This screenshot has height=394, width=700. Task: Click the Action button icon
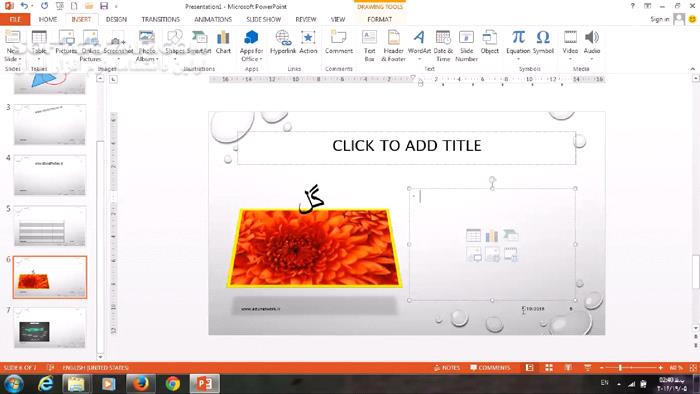pyautogui.click(x=308, y=42)
